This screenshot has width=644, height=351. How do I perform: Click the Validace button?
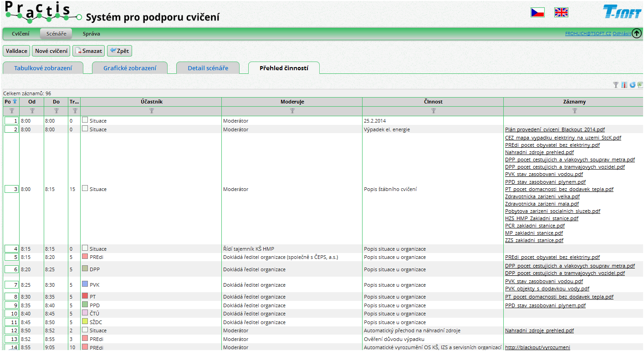(x=16, y=51)
